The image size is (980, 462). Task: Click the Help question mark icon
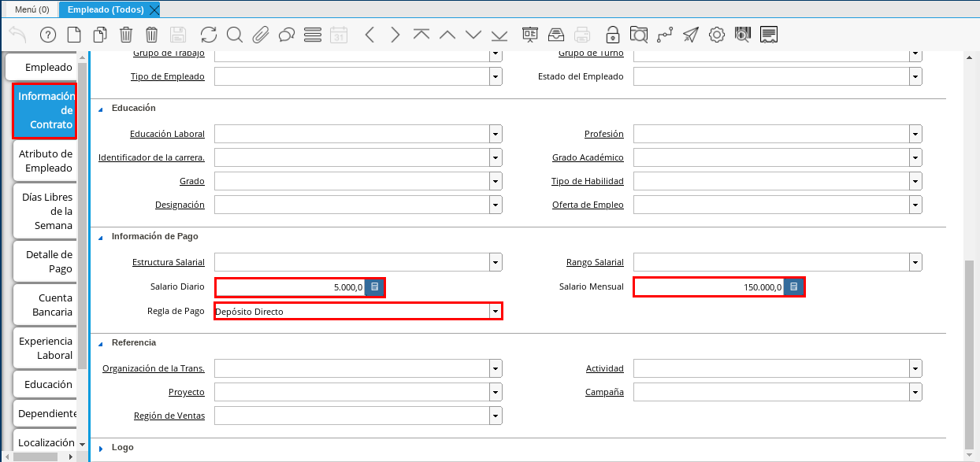(x=47, y=35)
